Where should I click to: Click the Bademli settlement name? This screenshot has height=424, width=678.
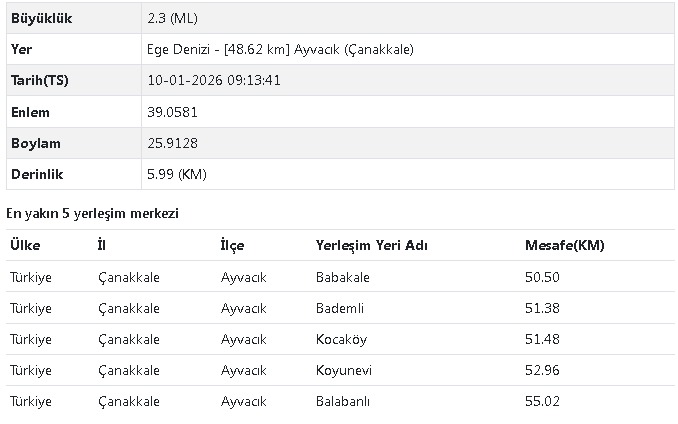tap(339, 308)
